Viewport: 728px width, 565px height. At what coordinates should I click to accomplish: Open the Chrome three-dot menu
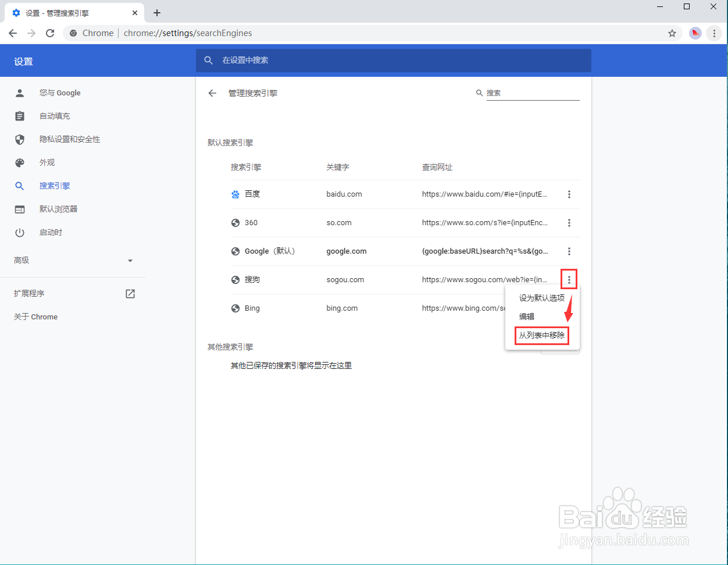click(x=714, y=33)
